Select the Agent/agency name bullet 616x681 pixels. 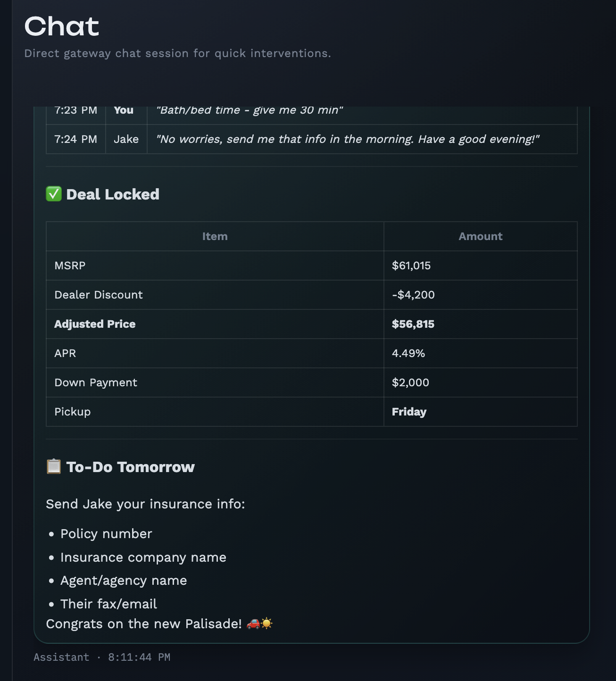click(x=123, y=581)
